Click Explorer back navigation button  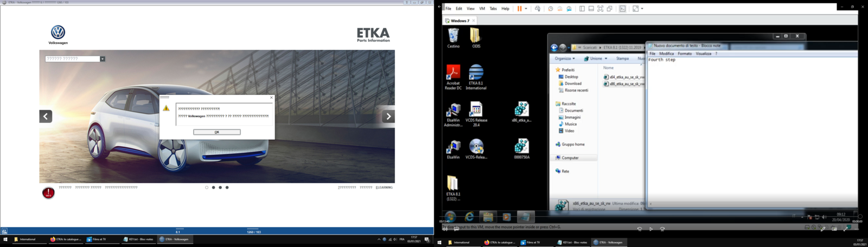point(554,48)
